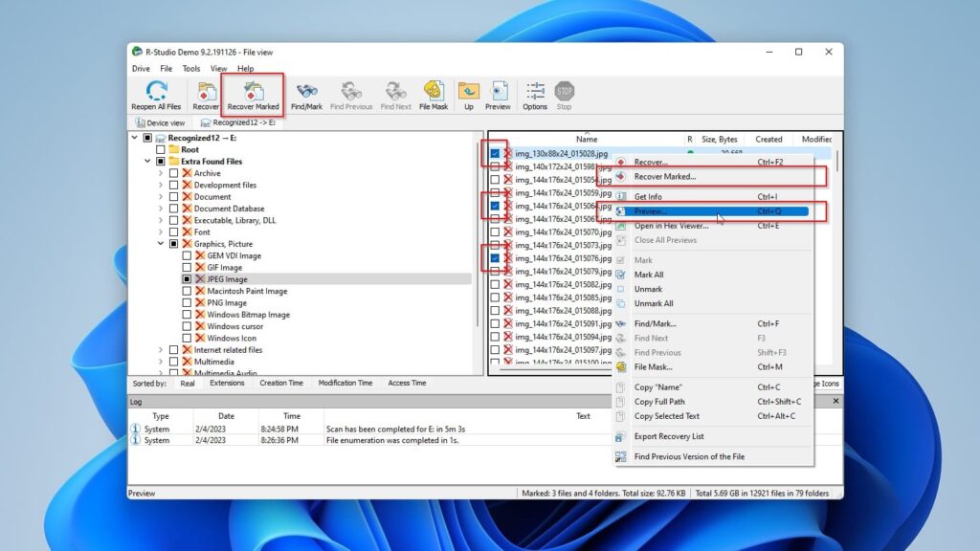The height and width of the screenshot is (551, 980).
Task: Click the Name column header
Action: 587,140
